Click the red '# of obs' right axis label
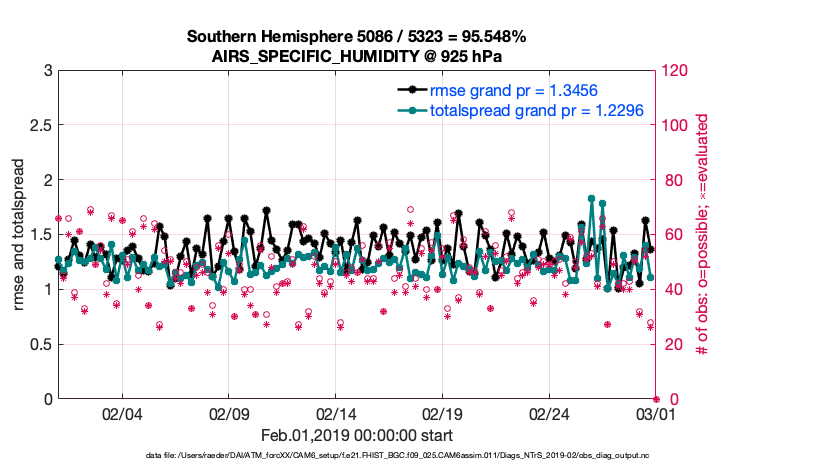Screen dimensions: 830x470 click(x=703, y=235)
